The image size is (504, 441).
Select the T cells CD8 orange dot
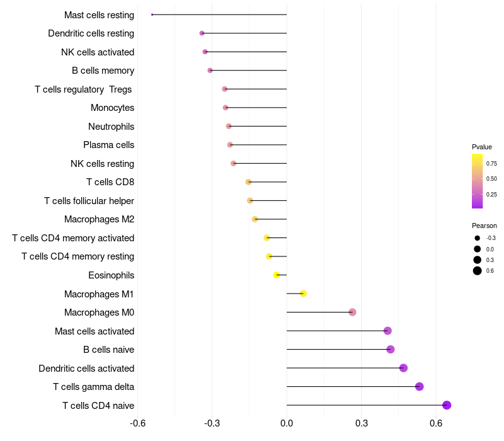tap(248, 182)
